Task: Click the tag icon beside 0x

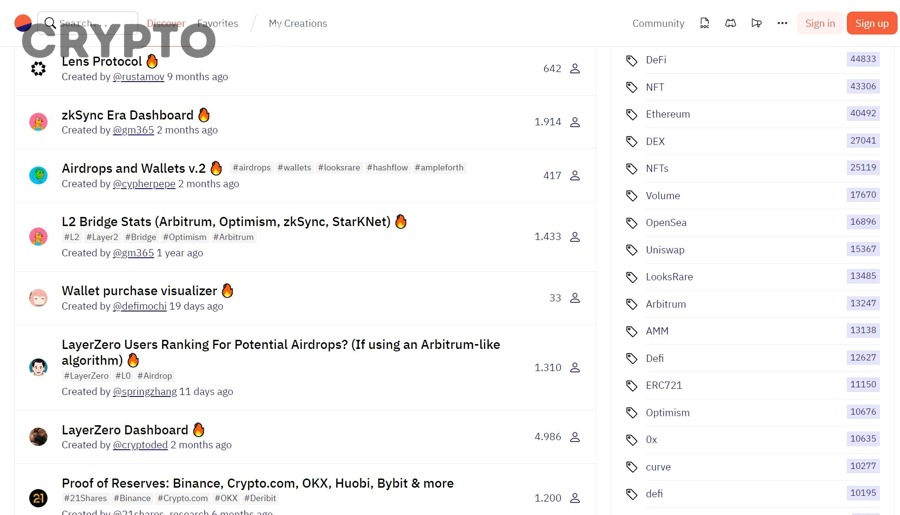Action: (631, 440)
